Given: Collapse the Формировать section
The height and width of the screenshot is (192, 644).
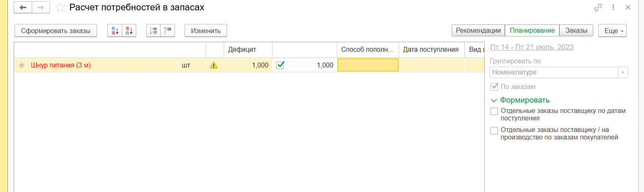Looking at the screenshot, I should coord(494,100).
